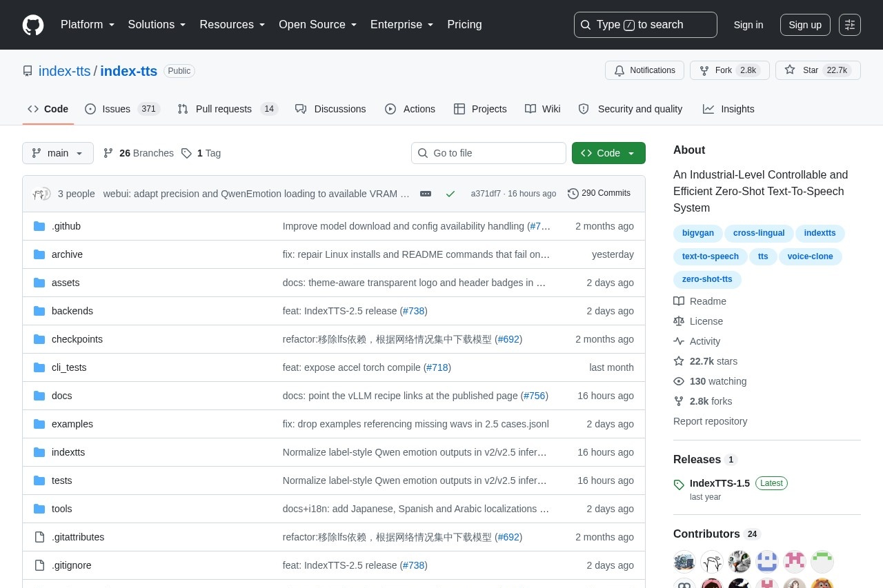Click the tag icon beside 1 Tag
Screen dimensions: 883x588
(x=186, y=153)
